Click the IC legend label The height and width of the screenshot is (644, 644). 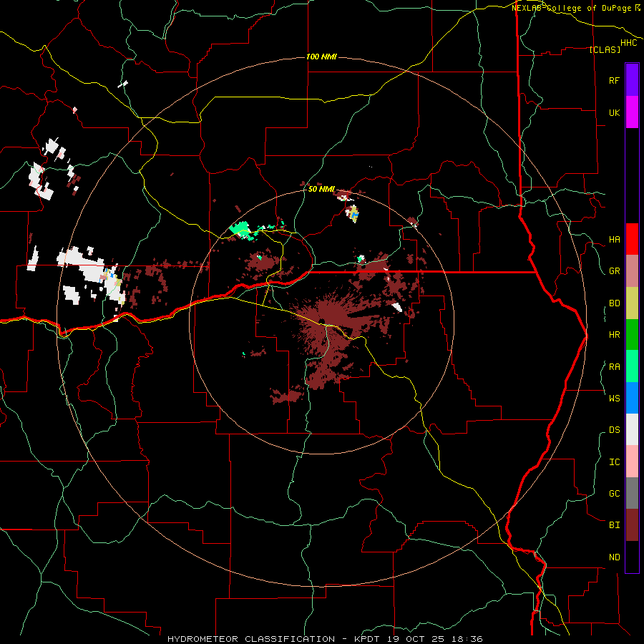[x=614, y=462]
